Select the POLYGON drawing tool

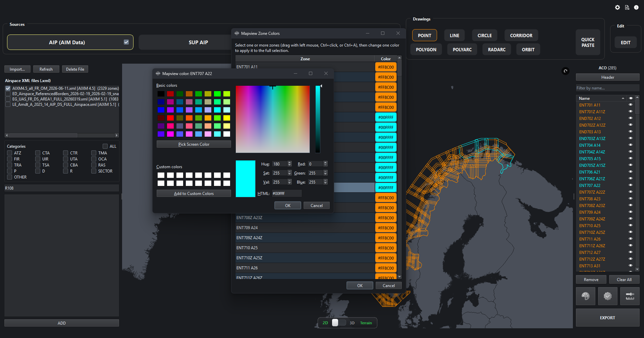426,50
